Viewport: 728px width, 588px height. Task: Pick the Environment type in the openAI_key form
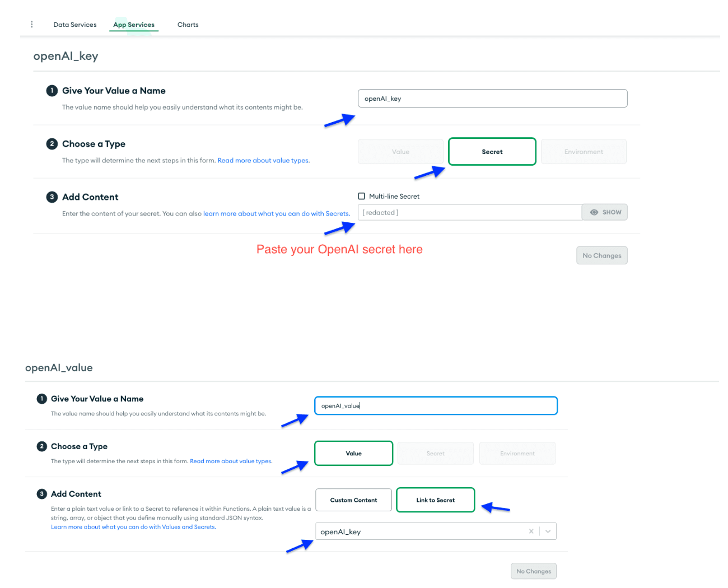point(584,152)
